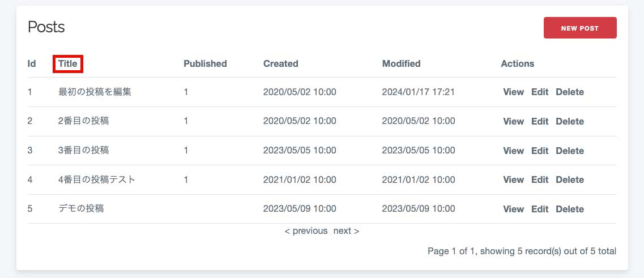
Task: Sort by the Modified column header
Action: [x=401, y=63]
